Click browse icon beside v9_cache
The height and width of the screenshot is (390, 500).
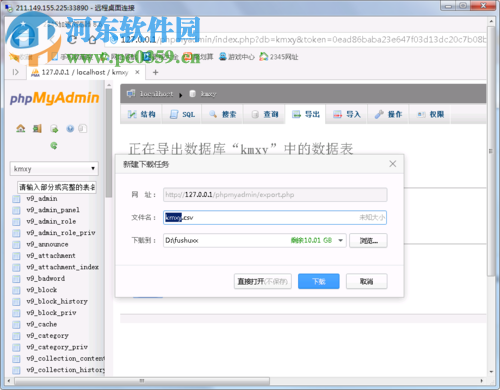[16, 324]
